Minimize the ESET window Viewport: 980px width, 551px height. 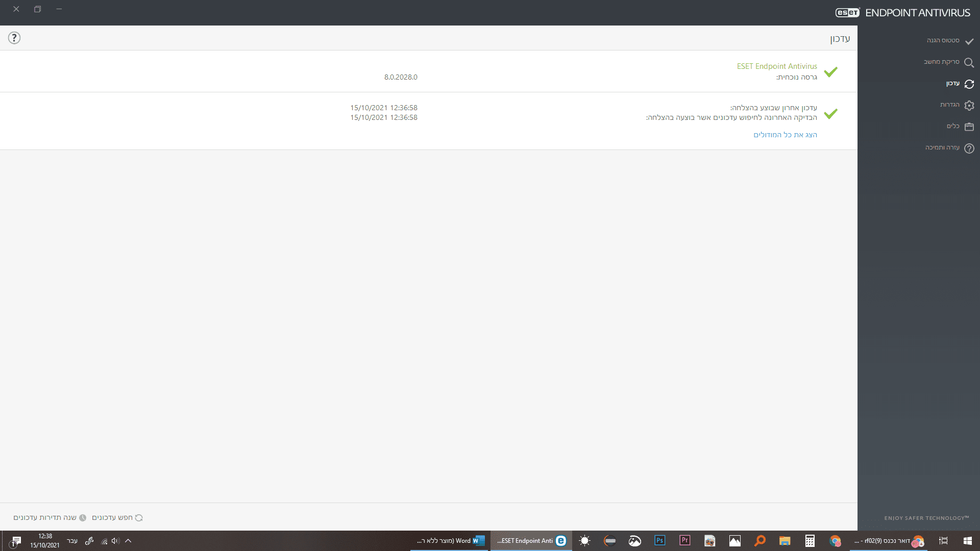pyautogui.click(x=59, y=9)
